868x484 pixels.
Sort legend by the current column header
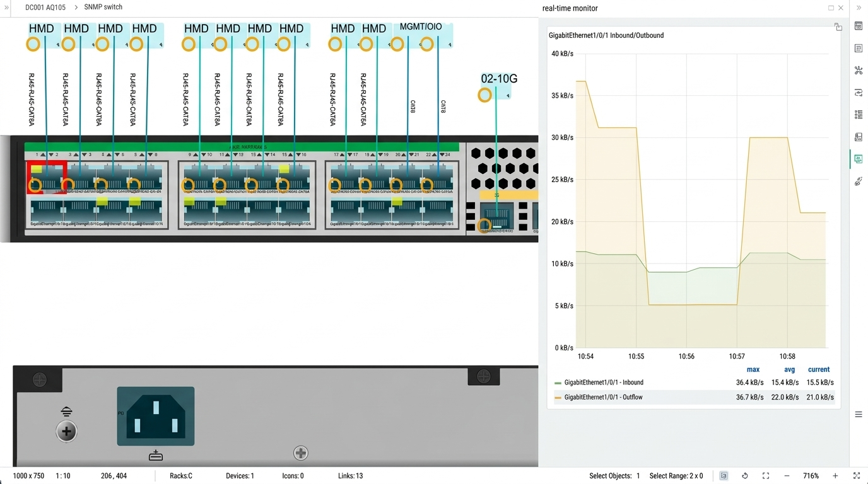819,370
